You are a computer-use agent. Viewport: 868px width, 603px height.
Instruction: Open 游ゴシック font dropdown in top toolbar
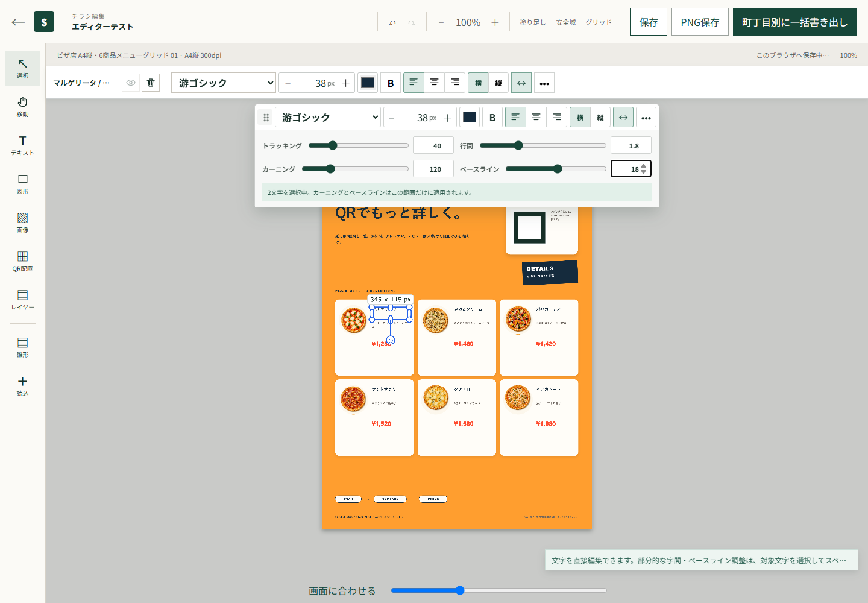224,83
